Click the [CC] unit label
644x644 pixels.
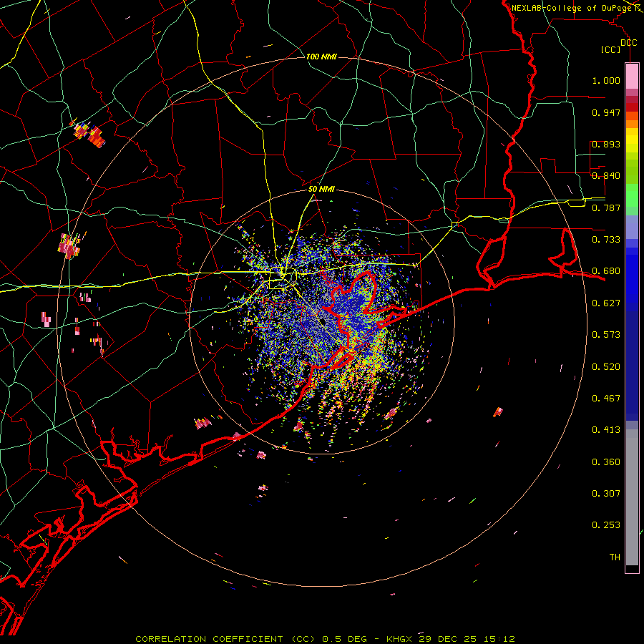tap(611, 49)
